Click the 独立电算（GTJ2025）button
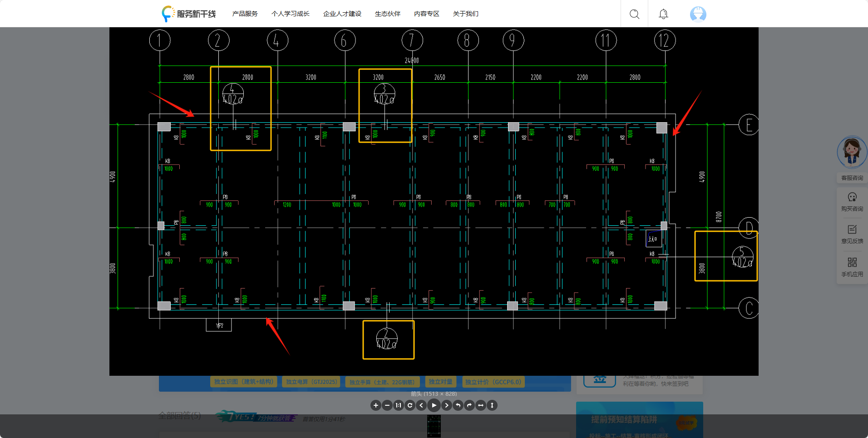Image resolution: width=868 pixels, height=438 pixels. [x=311, y=382]
